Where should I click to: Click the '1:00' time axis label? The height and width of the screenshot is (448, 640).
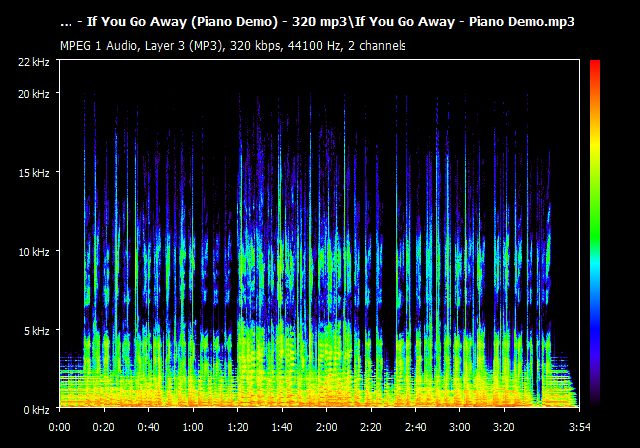pos(193,427)
